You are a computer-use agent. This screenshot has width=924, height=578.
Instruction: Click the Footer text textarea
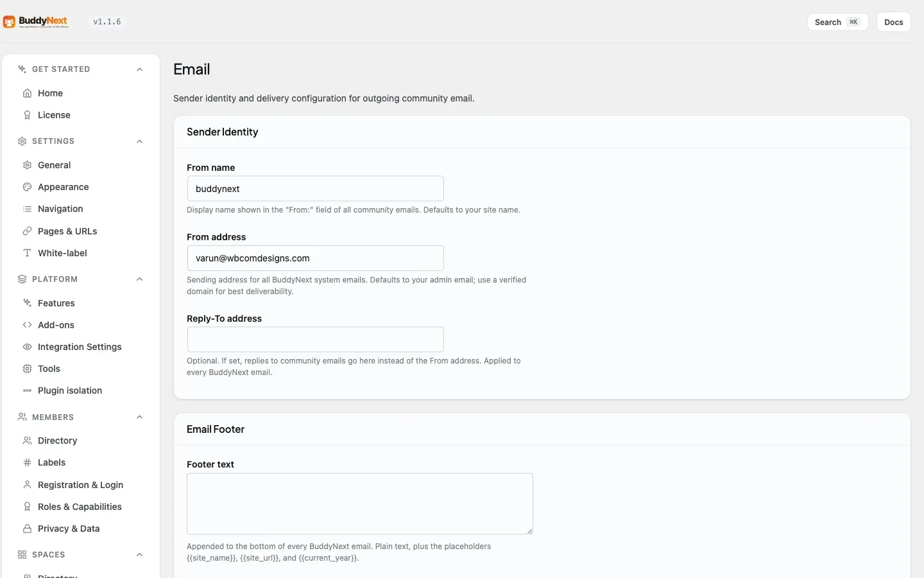click(x=359, y=504)
